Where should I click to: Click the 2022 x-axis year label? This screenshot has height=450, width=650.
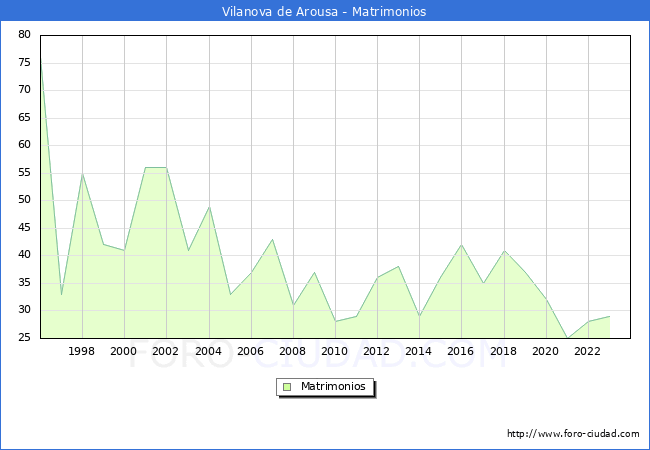coord(587,351)
